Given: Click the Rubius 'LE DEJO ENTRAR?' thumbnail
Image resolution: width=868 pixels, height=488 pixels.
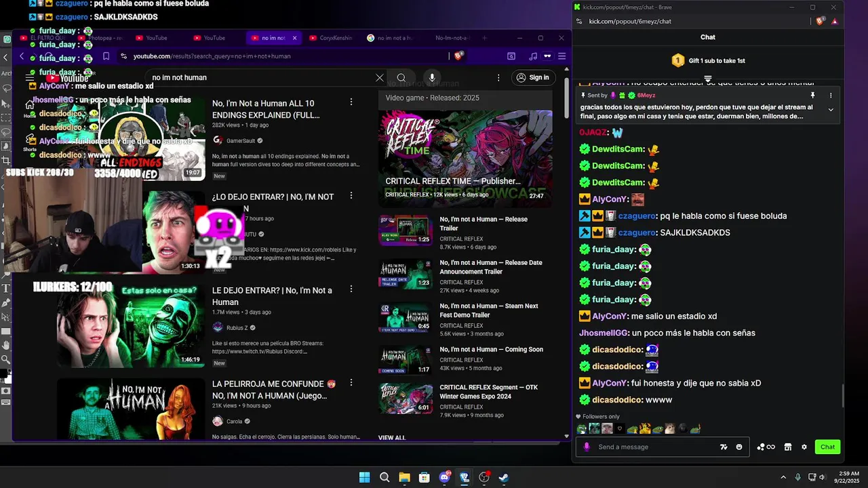Looking at the screenshot, I should tap(130, 326).
